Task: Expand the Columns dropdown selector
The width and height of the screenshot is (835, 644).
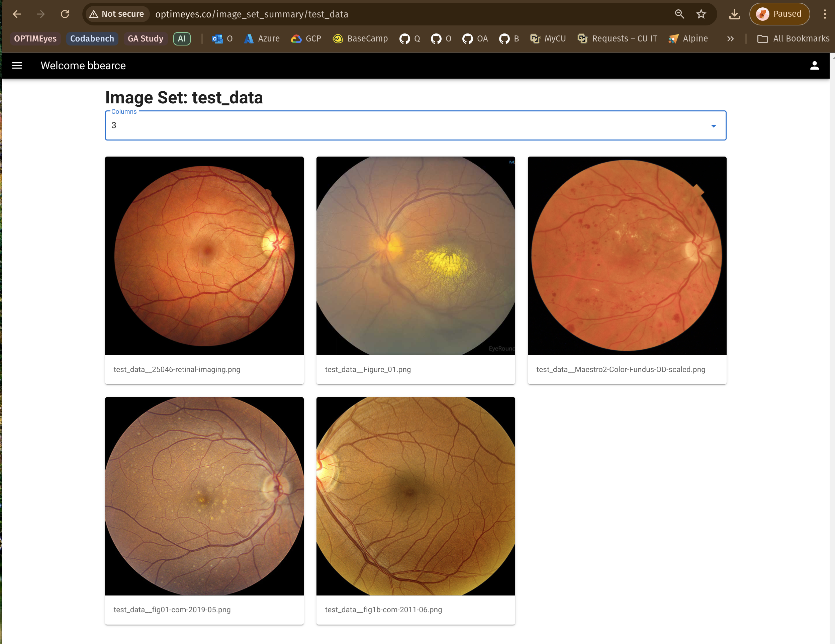Action: pos(715,126)
